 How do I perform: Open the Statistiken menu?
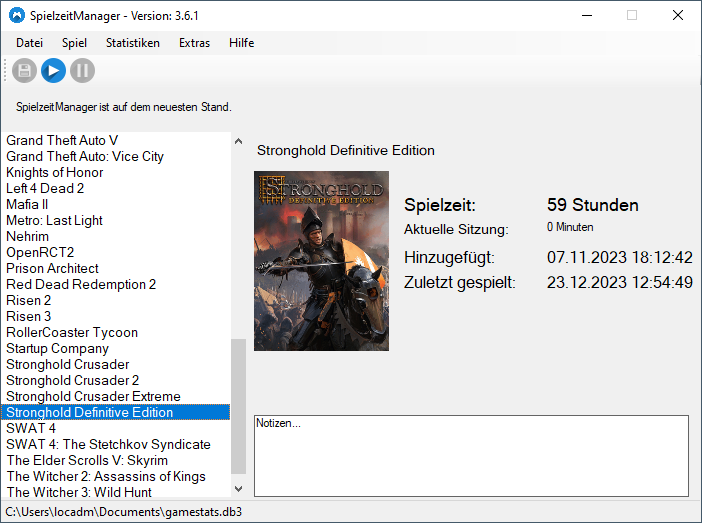coord(133,43)
